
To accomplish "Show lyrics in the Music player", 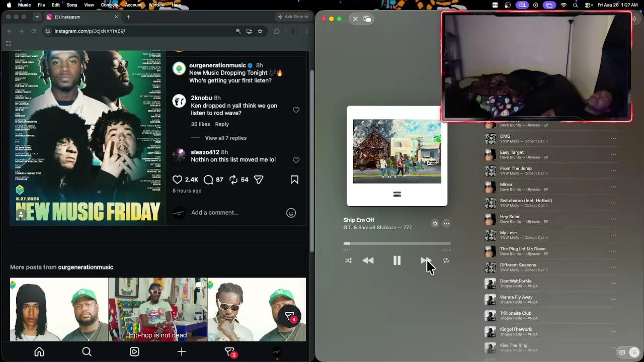I will click(x=622, y=352).
